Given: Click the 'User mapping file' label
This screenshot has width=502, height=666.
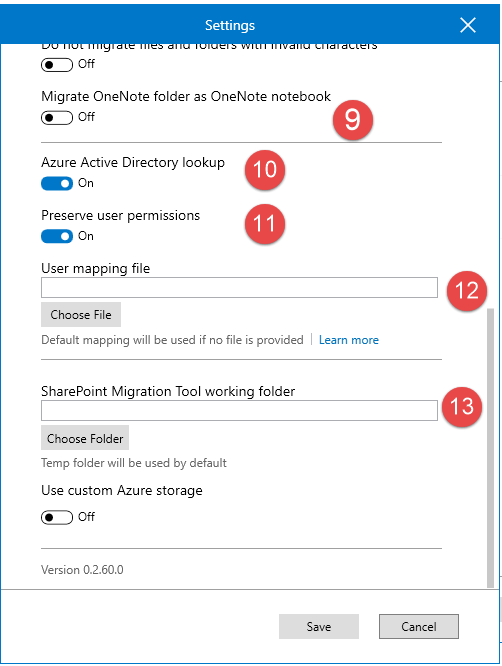Looking at the screenshot, I should coord(96,269).
